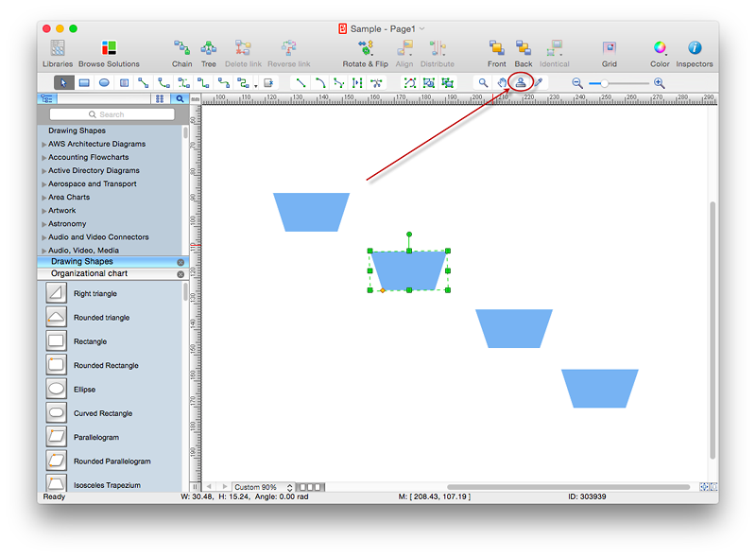756x557 pixels.
Task: Pick the Parallelogram shape
Action: point(57,437)
